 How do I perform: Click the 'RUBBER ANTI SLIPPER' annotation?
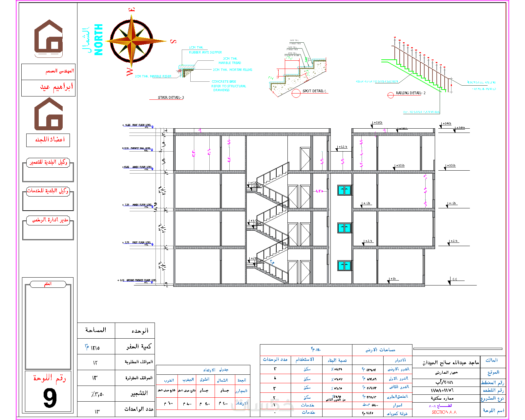205,52
